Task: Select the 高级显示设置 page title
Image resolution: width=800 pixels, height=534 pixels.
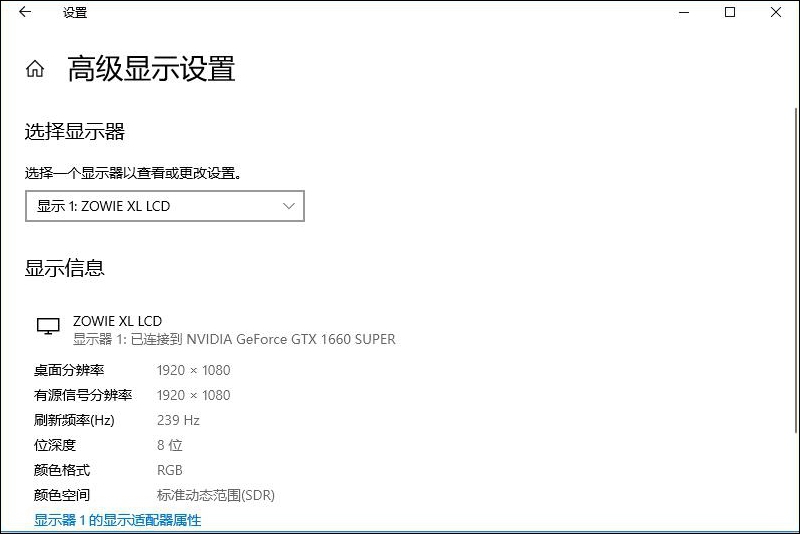Action: click(x=151, y=68)
